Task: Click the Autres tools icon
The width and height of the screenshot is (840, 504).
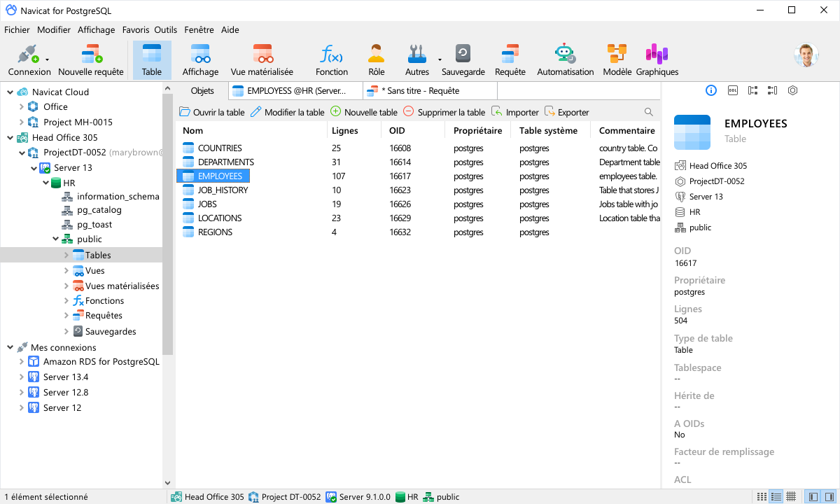Action: [x=417, y=60]
